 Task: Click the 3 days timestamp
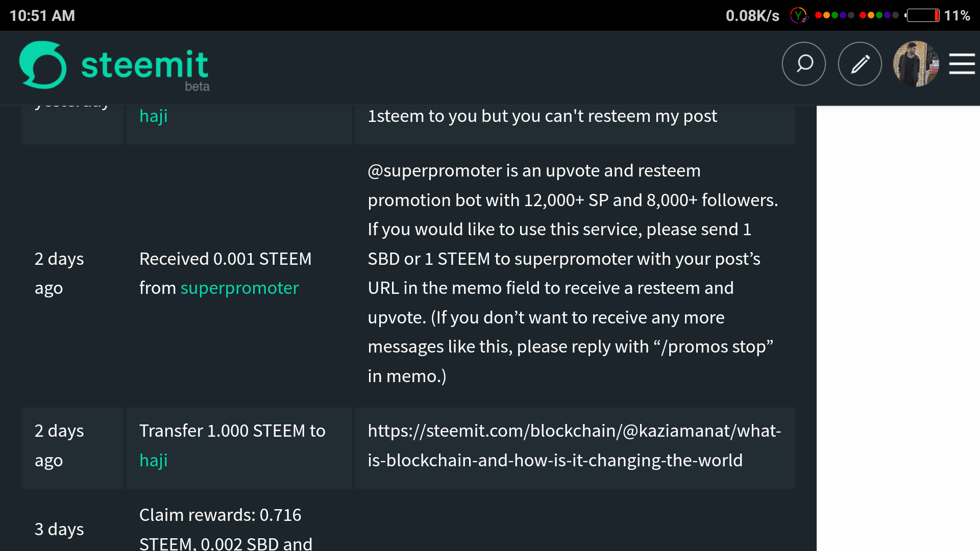click(x=59, y=530)
